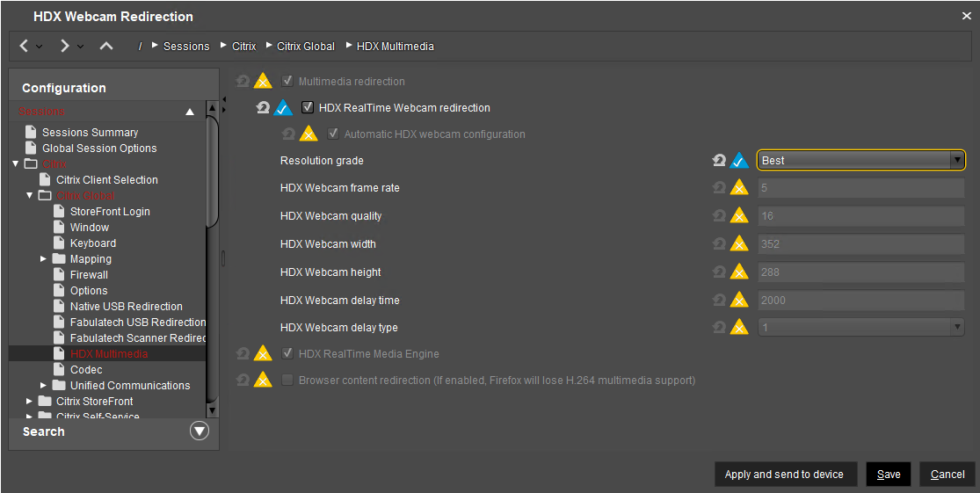Open Native USB Redirection page
Viewport: 980px width, 493px height.
(x=127, y=306)
